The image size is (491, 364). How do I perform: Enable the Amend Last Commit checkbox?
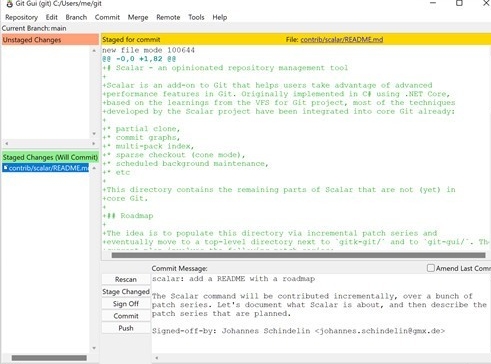(431, 268)
